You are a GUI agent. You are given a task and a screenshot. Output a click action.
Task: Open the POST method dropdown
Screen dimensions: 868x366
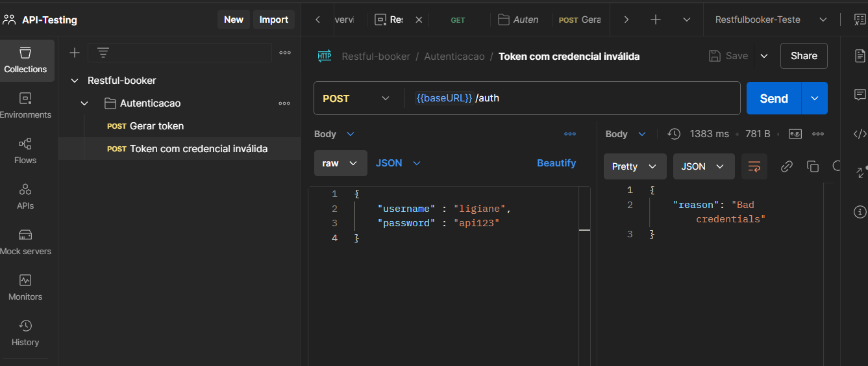356,98
